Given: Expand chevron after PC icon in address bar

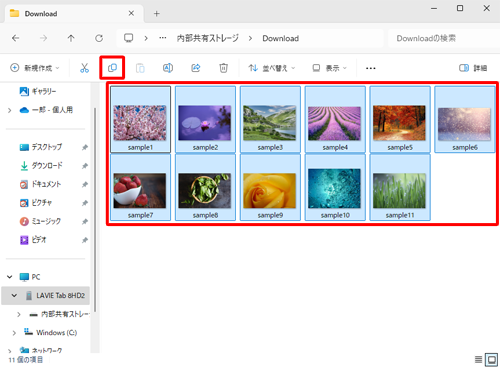Looking at the screenshot, I should pos(146,38).
